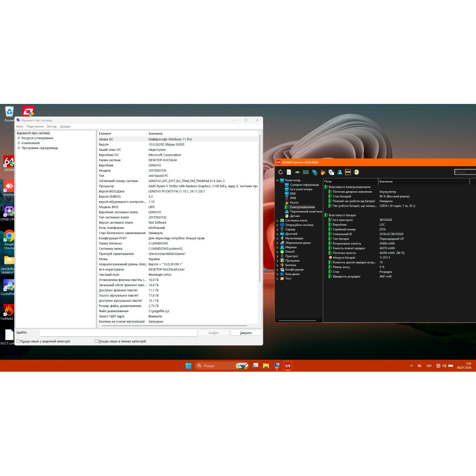
Task: Open the CPUID CPU-Z desktop shortcut
Action: [9, 213]
